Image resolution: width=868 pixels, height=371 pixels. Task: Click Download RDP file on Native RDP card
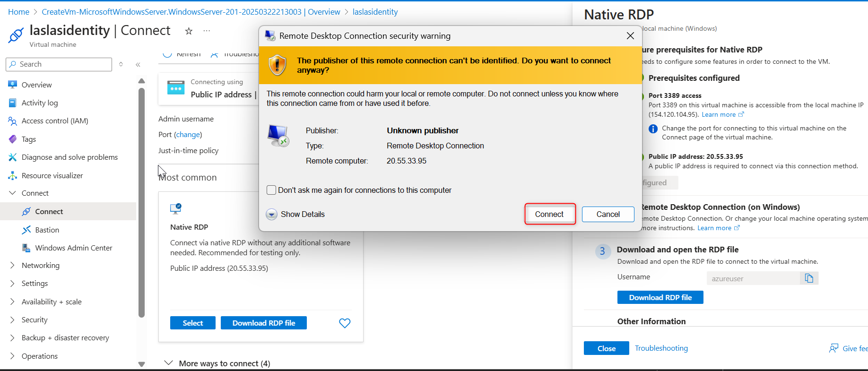coord(264,323)
